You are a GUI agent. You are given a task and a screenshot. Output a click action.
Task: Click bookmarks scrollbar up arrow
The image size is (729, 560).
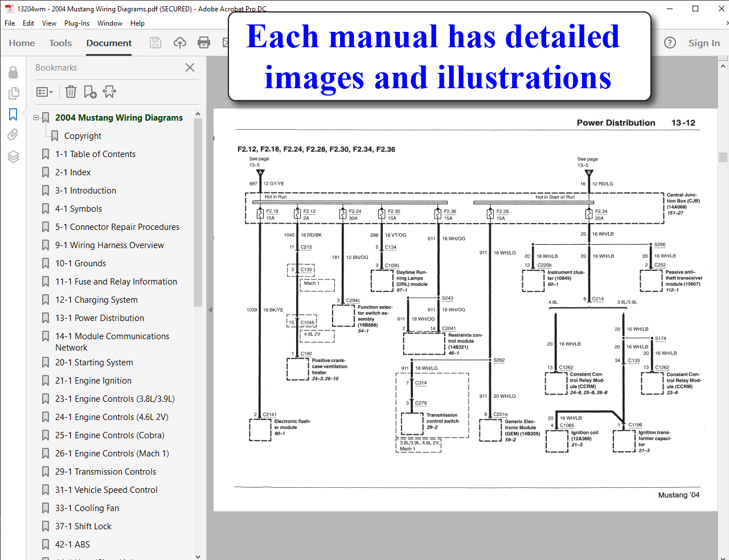coord(198,114)
